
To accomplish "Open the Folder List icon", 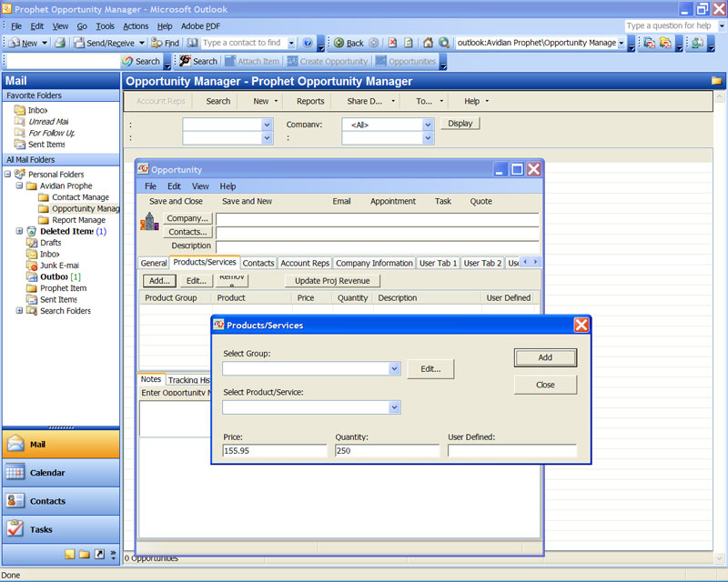I will tap(85, 554).
